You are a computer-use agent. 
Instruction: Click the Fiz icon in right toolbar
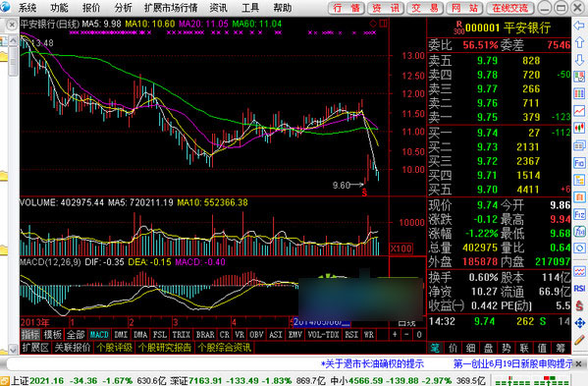point(579,214)
